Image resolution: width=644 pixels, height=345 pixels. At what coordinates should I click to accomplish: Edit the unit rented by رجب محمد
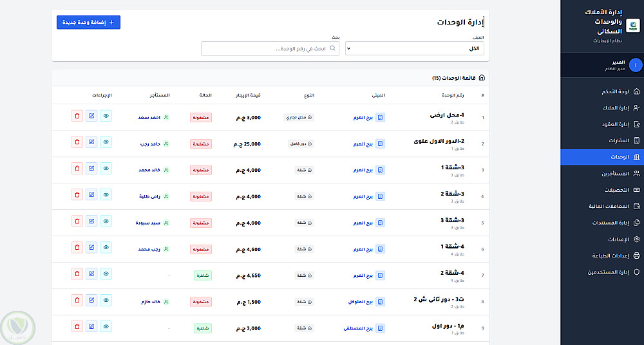click(x=91, y=248)
